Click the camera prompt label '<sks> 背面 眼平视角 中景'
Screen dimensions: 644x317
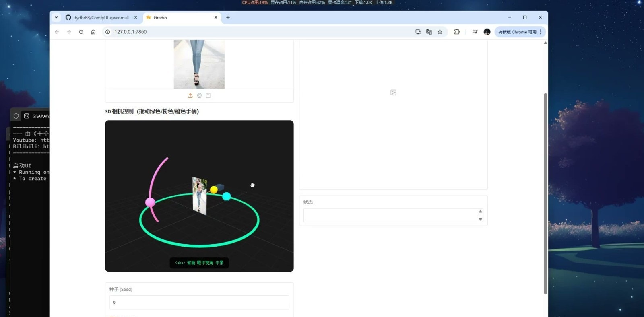(x=199, y=263)
